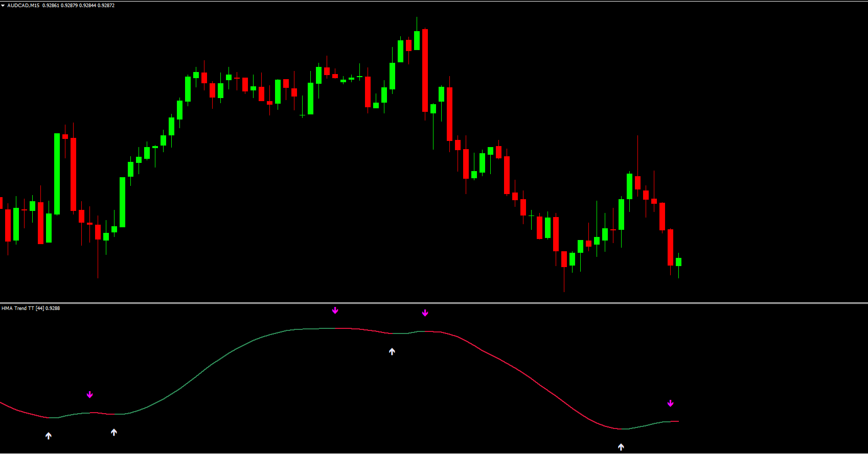The width and height of the screenshot is (868, 454).
Task: Click the leftmost magenta down arrow signal
Action: click(90, 395)
